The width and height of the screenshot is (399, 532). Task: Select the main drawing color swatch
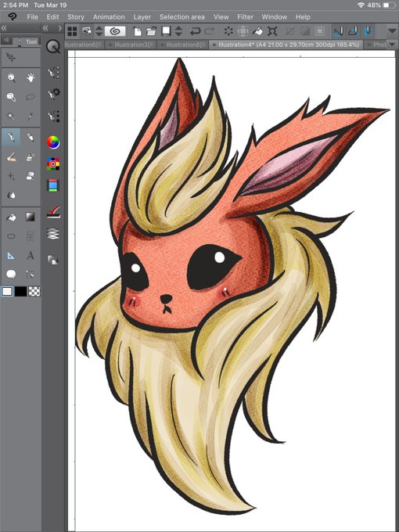(x=7, y=292)
